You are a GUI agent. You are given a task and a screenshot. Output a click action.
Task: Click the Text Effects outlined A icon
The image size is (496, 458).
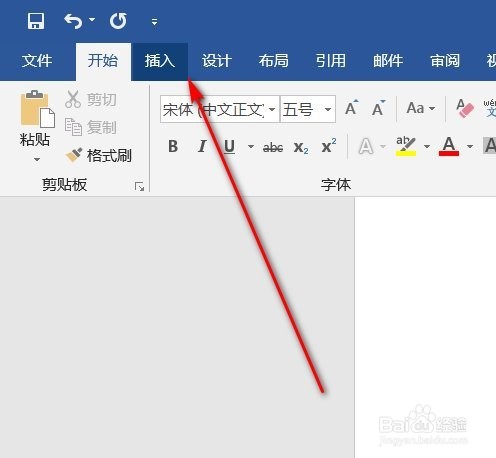[x=366, y=146]
